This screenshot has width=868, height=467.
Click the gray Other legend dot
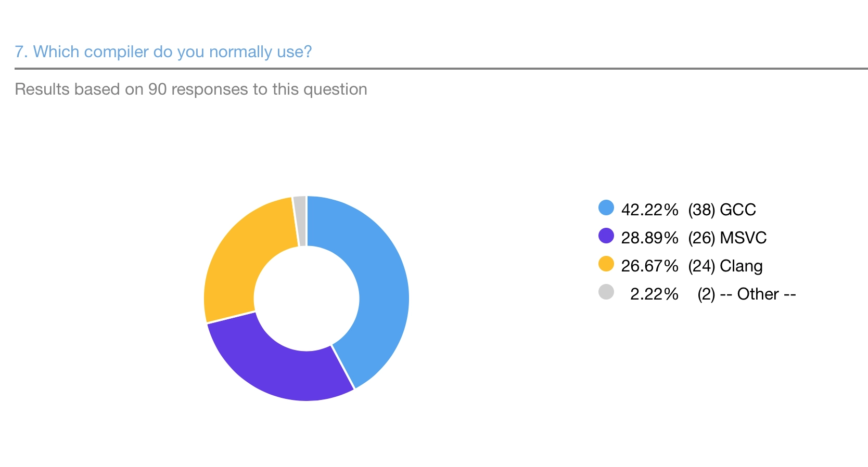point(606,292)
